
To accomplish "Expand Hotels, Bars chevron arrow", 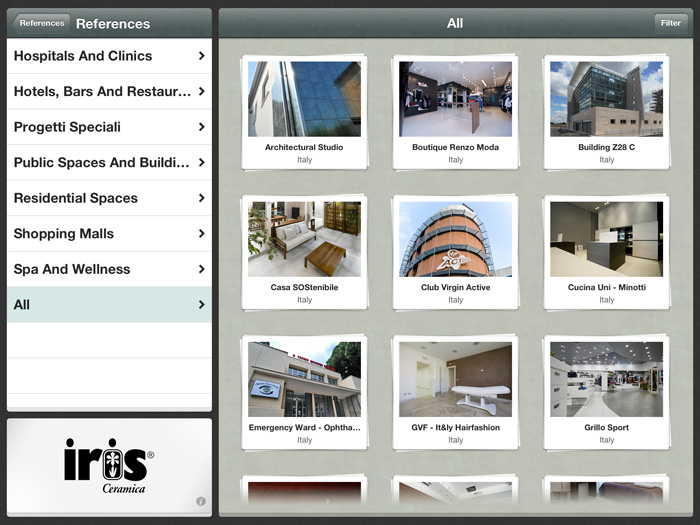I will [202, 92].
